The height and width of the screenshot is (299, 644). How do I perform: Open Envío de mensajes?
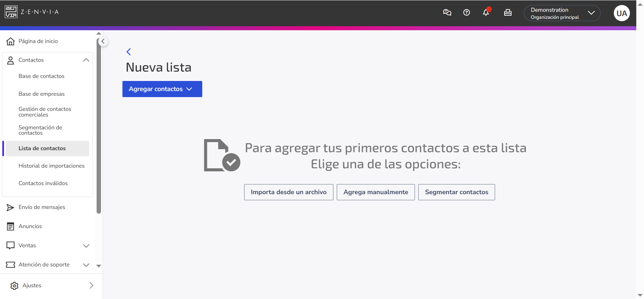pos(42,207)
